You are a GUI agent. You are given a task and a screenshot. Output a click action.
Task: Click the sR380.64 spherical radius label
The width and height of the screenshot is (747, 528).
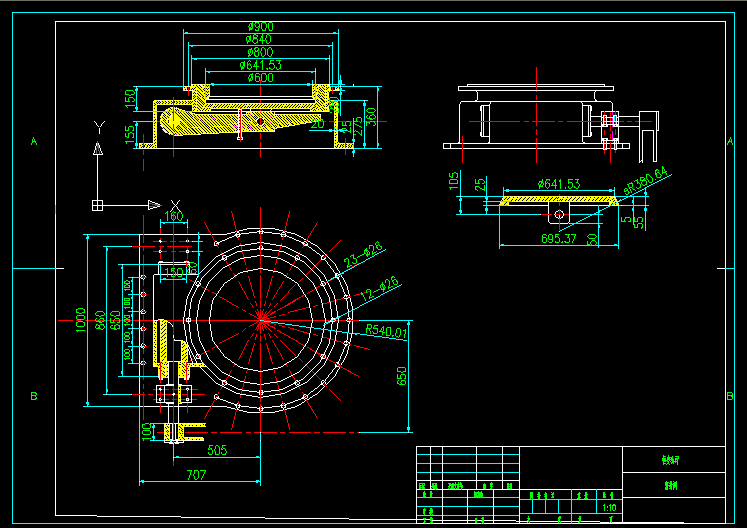coord(645,184)
